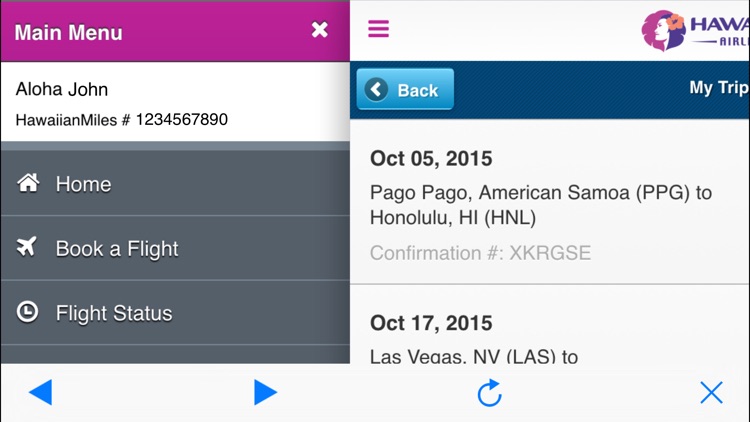Go forward with the browser right arrow
Screen dimensions: 750x422
coord(265,392)
